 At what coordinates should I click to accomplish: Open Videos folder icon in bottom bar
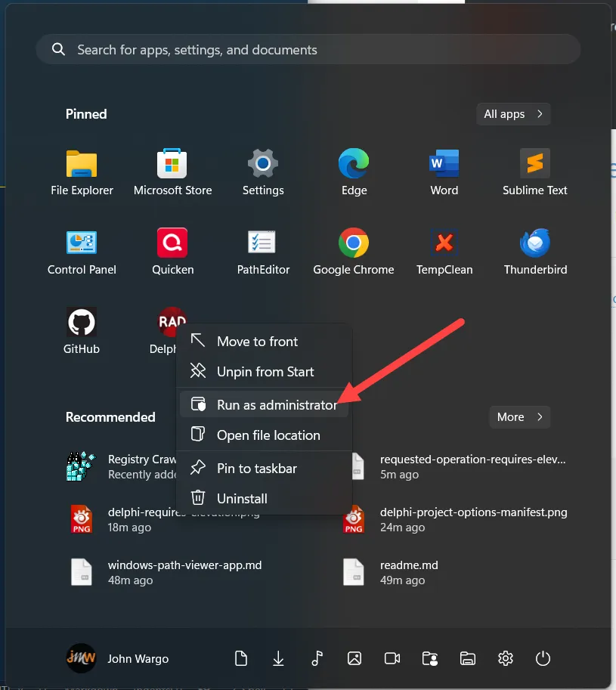coord(392,658)
